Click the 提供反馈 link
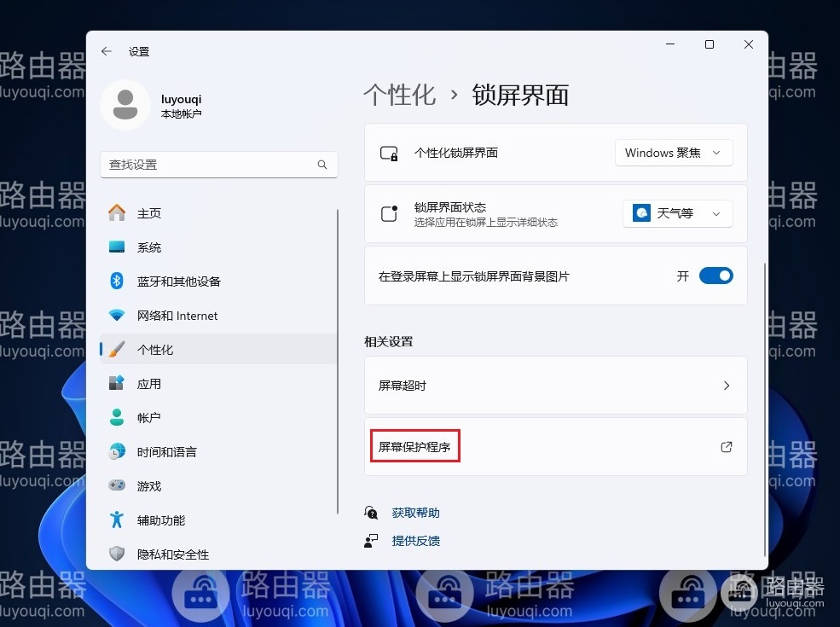Viewport: 840px width, 627px height. point(415,541)
